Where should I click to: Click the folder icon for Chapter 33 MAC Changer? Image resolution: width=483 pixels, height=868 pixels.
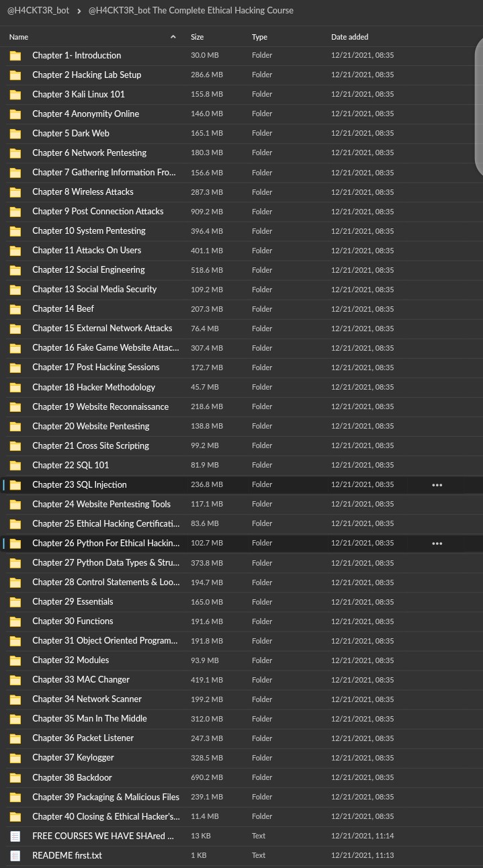pos(15,680)
